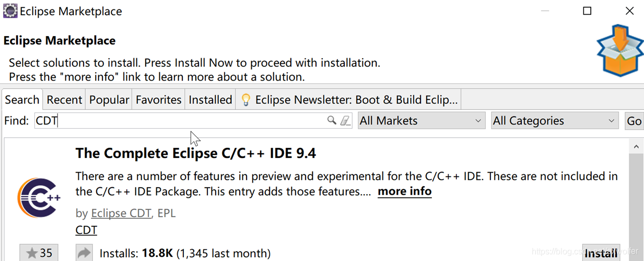Click the share arrow icon
Image resolution: width=644 pixels, height=261 pixels.
pos(84,253)
